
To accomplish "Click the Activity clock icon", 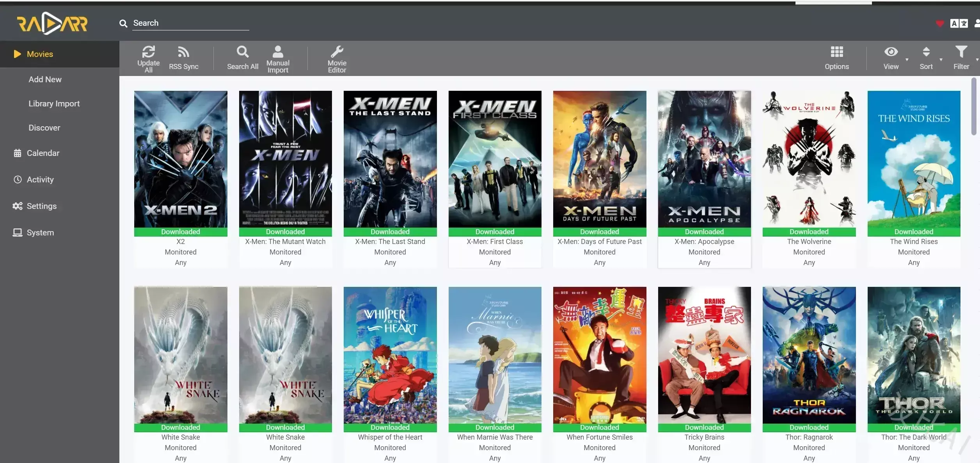I will [18, 180].
